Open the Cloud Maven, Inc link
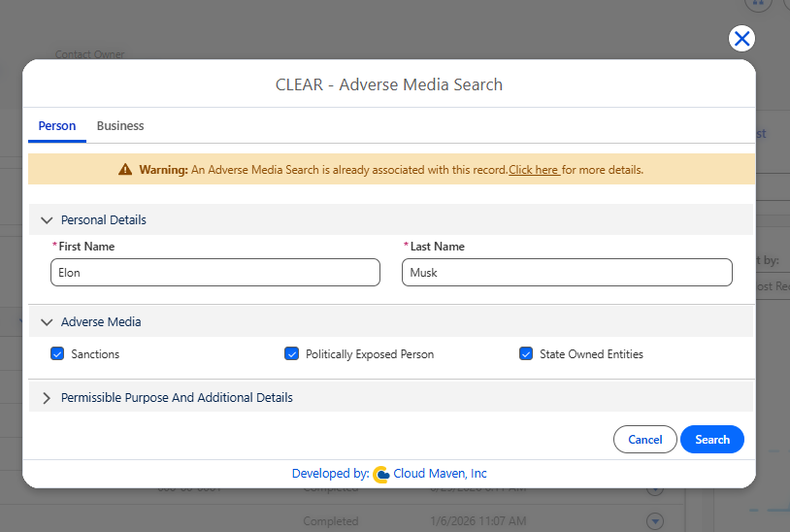Image resolution: width=790 pixels, height=532 pixels. click(440, 474)
